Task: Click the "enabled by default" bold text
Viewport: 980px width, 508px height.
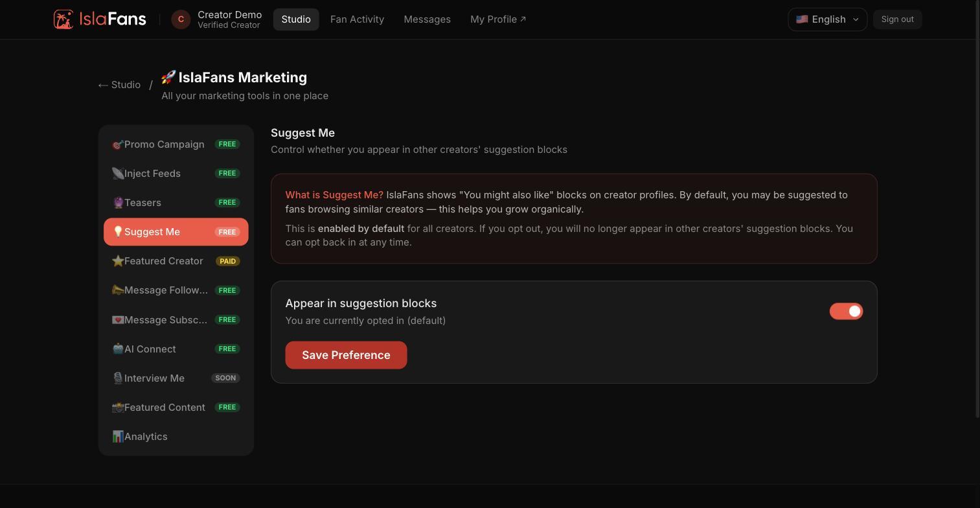Action: pyautogui.click(x=361, y=229)
